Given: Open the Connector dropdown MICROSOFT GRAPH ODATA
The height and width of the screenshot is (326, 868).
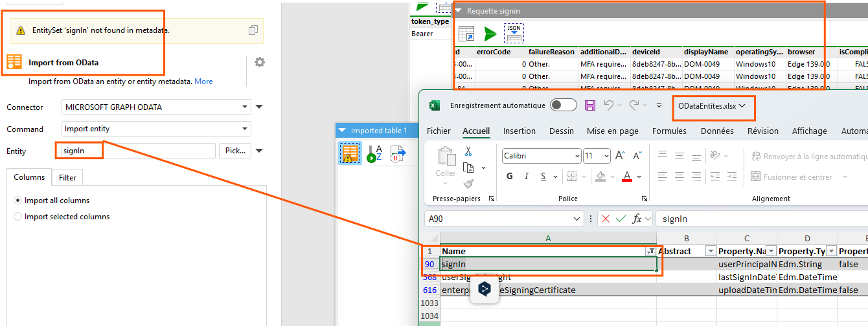Looking at the screenshot, I should click(x=156, y=107).
